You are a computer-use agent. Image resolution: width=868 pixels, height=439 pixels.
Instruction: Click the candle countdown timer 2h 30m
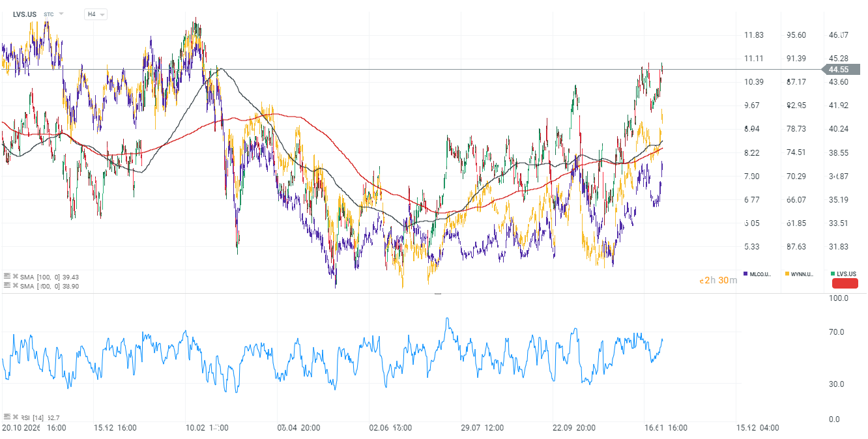[717, 280]
